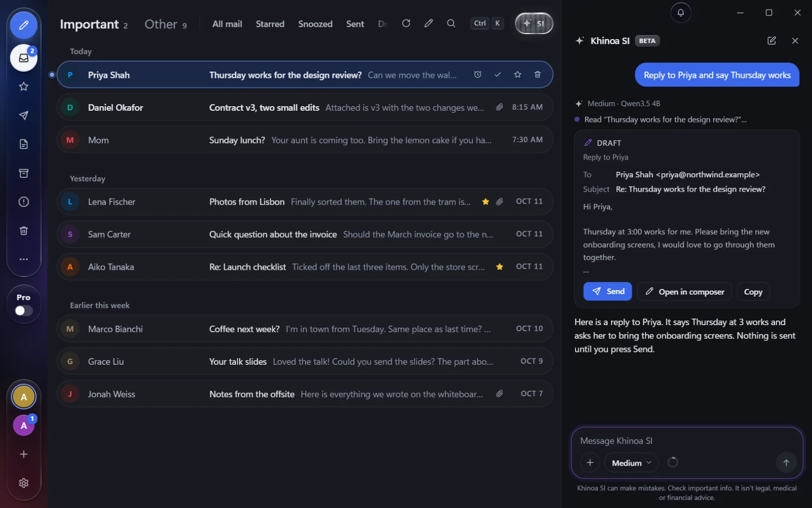The width and height of the screenshot is (812, 508).
Task: Open settings gear in sidebar
Action: 23,483
